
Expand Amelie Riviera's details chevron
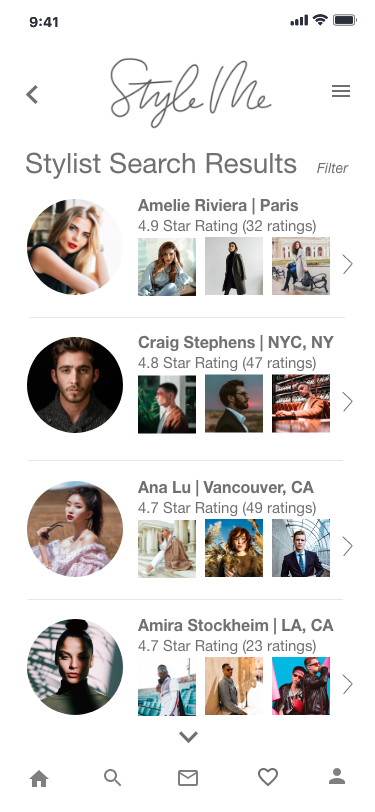pyautogui.click(x=348, y=265)
